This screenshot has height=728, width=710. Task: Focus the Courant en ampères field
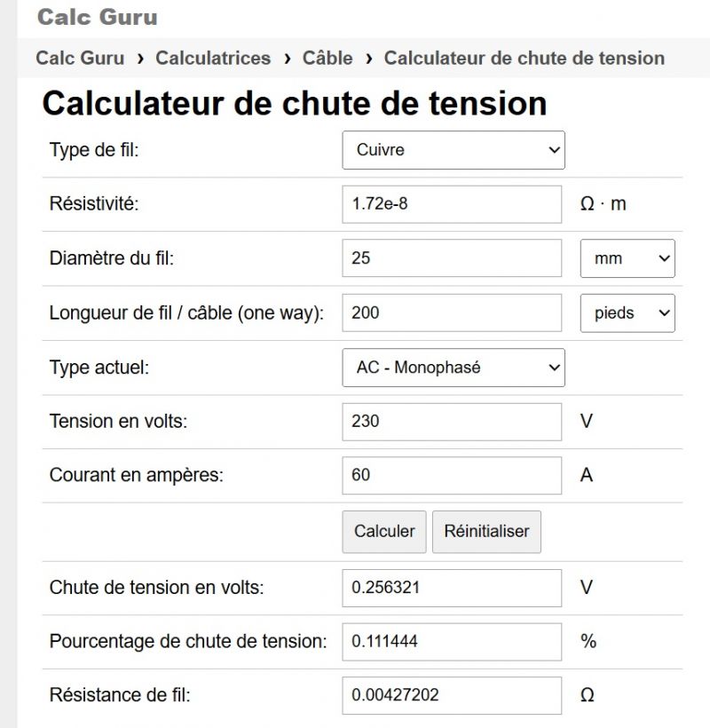[452, 475]
